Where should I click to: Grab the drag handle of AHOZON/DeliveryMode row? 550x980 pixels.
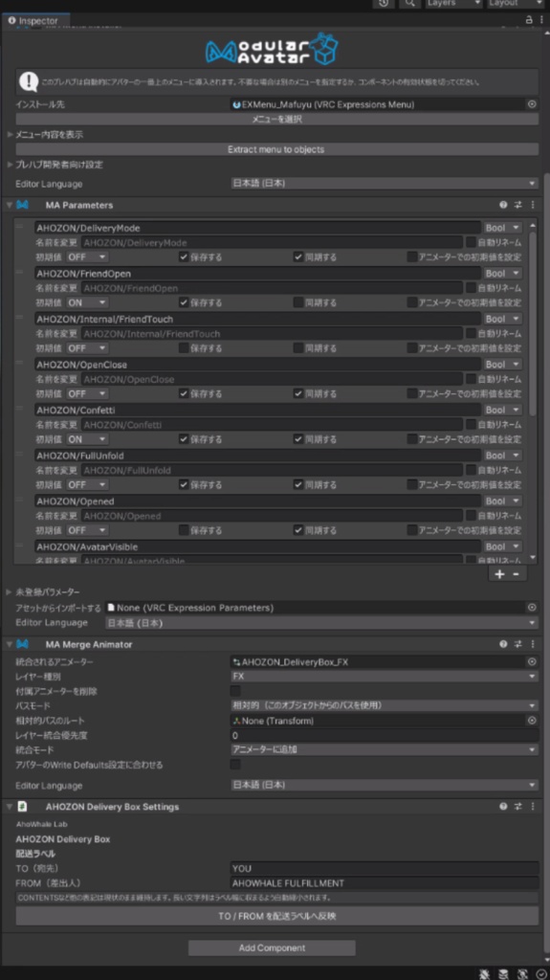(19, 226)
